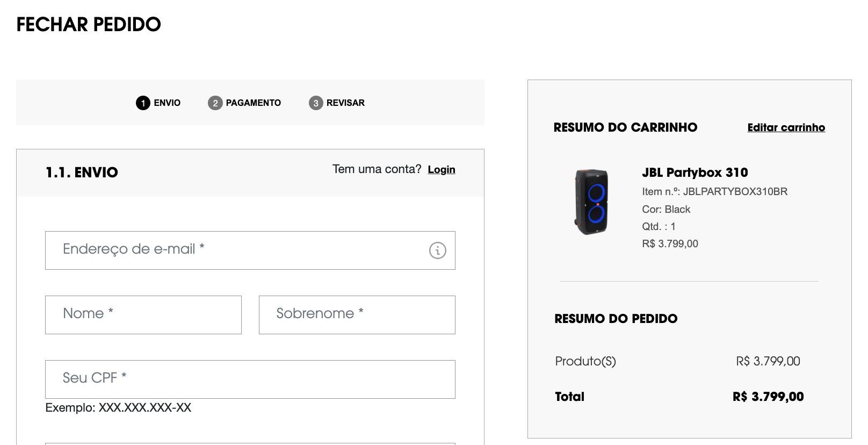Click the bold Total label

pyautogui.click(x=569, y=397)
